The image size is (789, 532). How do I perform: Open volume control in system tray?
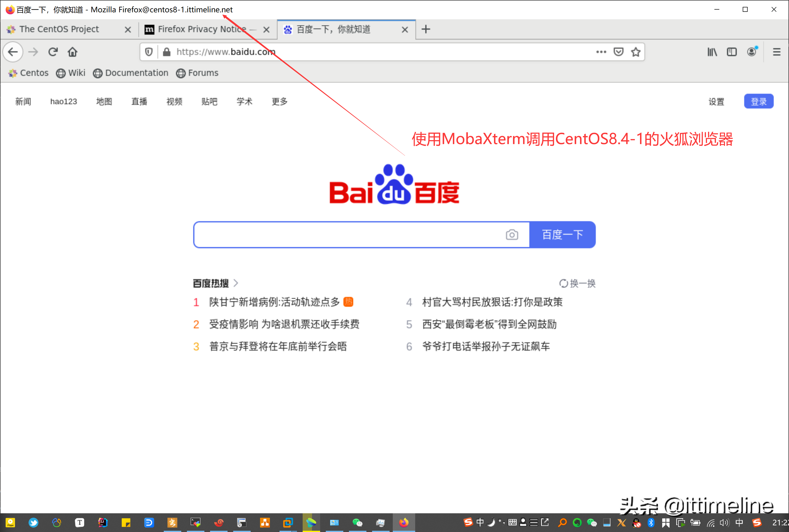tap(724, 522)
